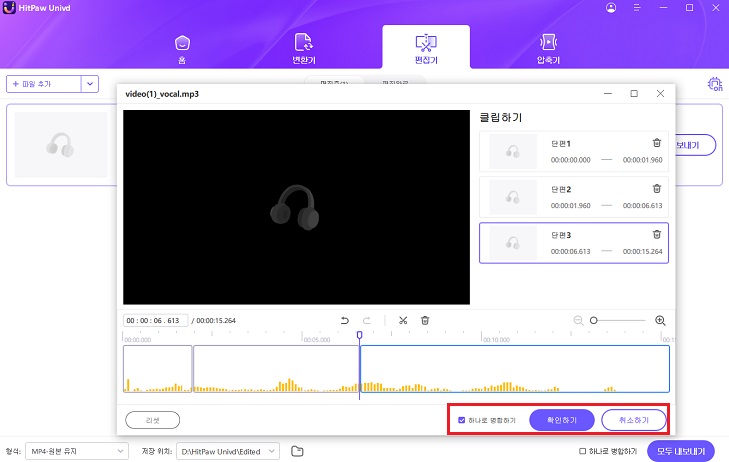Toggle hardware acceleration icon at top right
The image size is (729, 462).
[714, 84]
